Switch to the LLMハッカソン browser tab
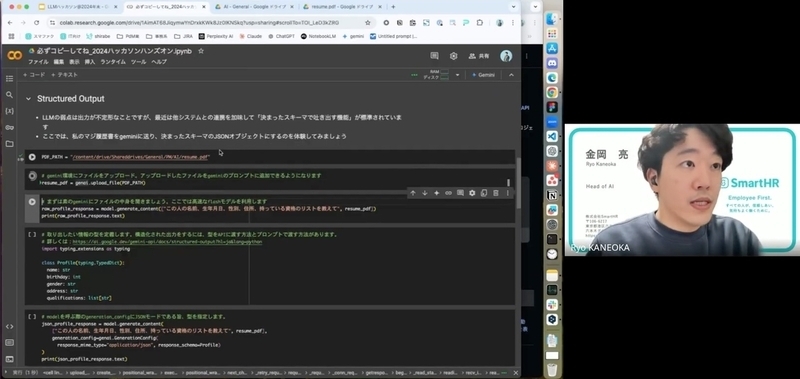The height and width of the screenshot is (379, 800). pyautogui.click(x=78, y=7)
